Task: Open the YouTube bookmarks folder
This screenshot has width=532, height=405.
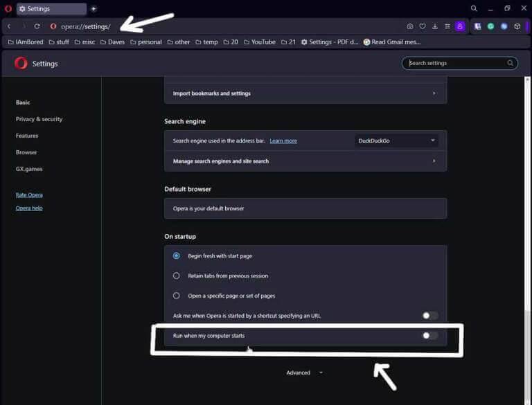Action: (x=260, y=42)
